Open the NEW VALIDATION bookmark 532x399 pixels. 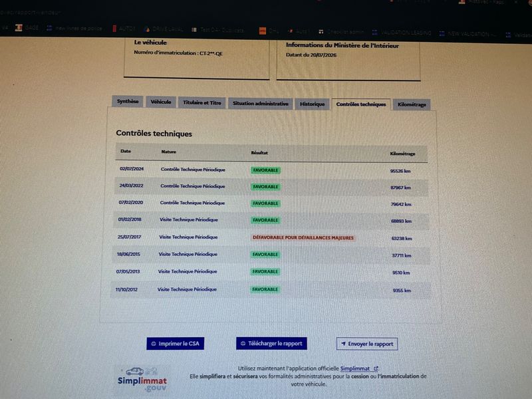(x=468, y=34)
